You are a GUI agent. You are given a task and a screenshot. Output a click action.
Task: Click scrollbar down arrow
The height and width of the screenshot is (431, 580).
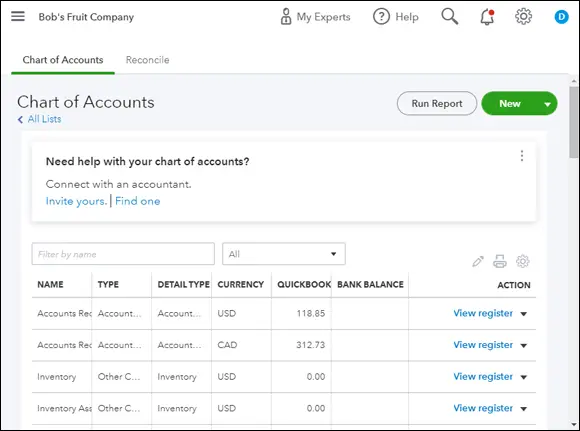point(574,424)
